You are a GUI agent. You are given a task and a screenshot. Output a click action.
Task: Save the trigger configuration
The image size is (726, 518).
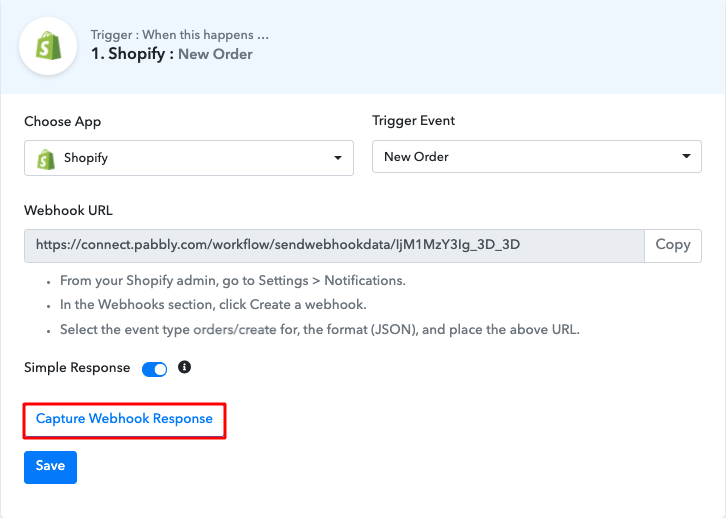click(50, 467)
